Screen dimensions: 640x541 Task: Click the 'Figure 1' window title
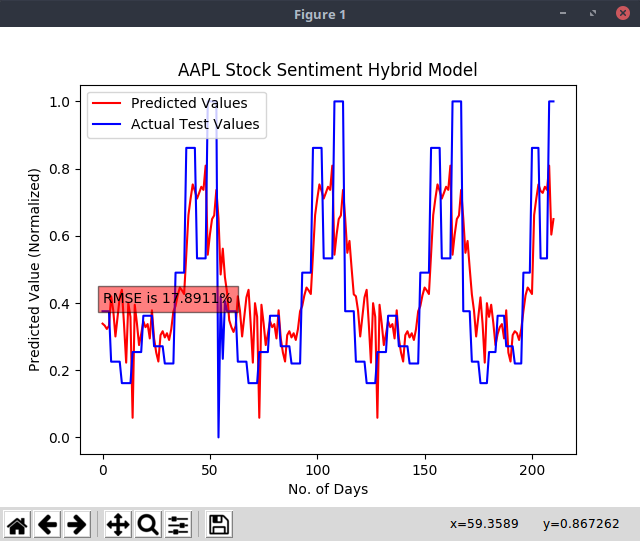click(x=320, y=15)
